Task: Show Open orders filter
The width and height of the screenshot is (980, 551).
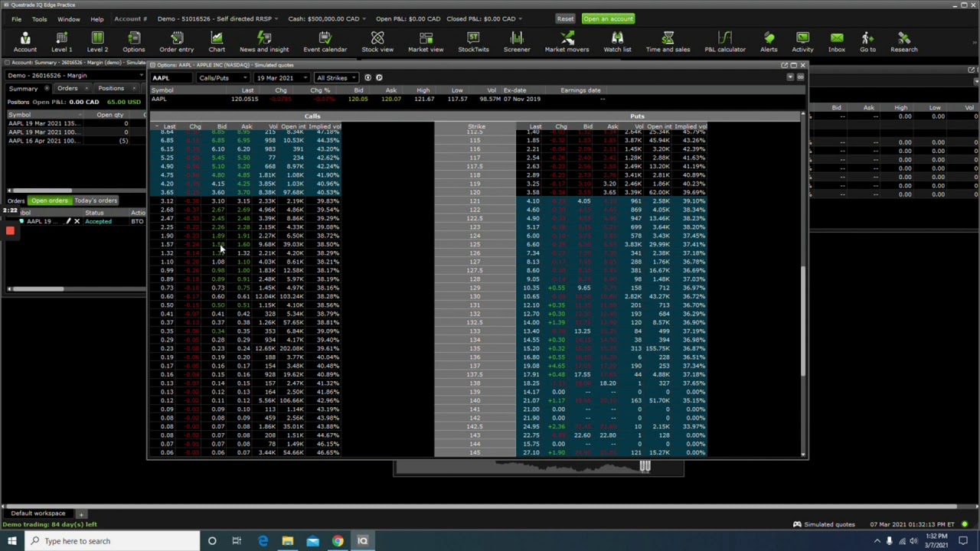Action: pyautogui.click(x=50, y=201)
